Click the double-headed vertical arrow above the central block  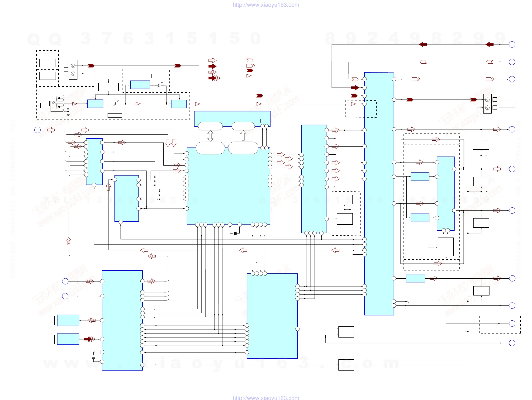pyautogui.click(x=210, y=136)
